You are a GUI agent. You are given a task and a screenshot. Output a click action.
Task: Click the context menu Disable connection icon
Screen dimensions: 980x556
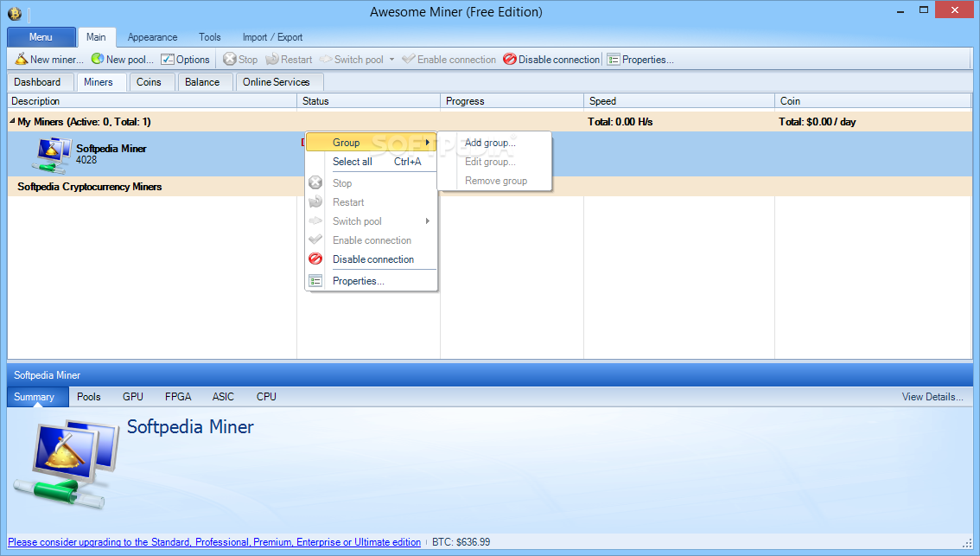click(x=315, y=259)
